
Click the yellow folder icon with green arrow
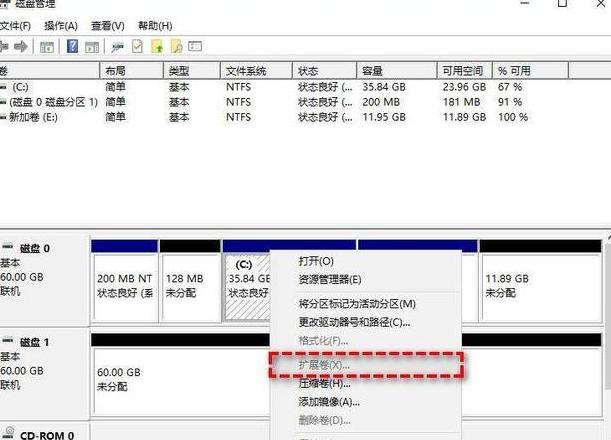pyautogui.click(x=157, y=46)
